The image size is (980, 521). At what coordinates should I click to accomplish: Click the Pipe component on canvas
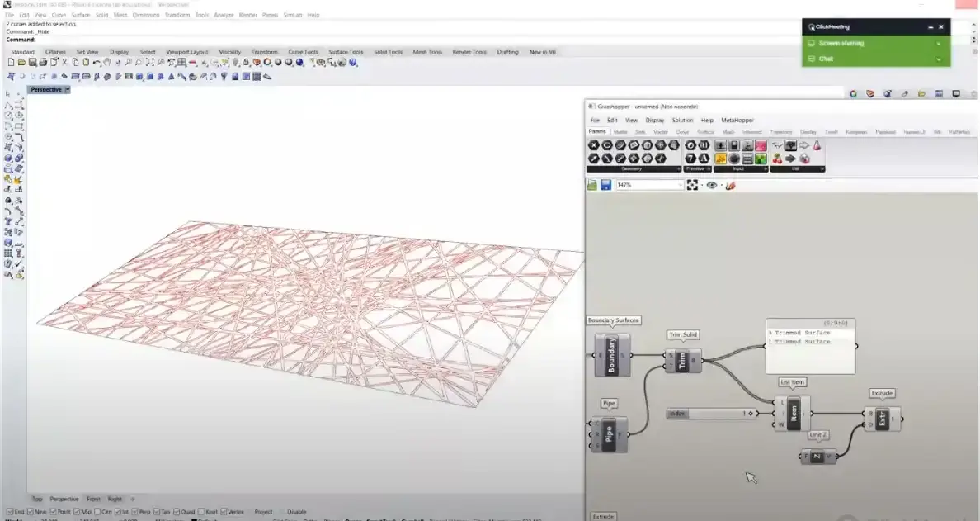(609, 433)
